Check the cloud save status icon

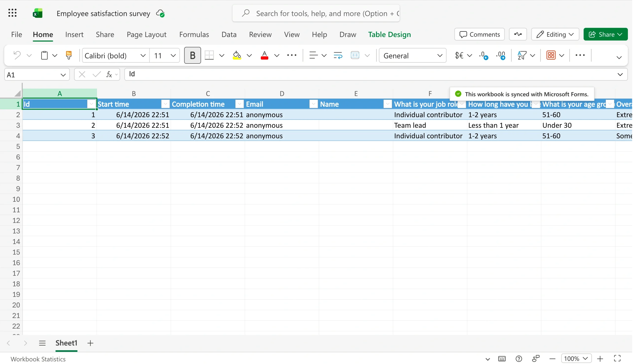coord(160,14)
